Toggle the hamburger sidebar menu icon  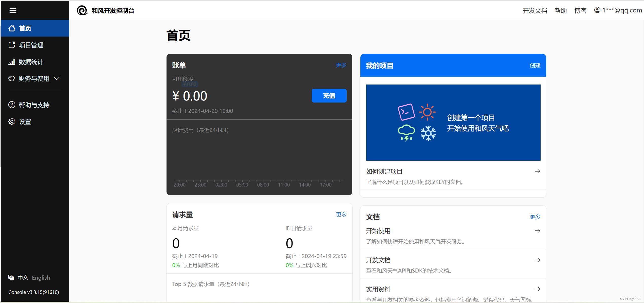coord(13,10)
